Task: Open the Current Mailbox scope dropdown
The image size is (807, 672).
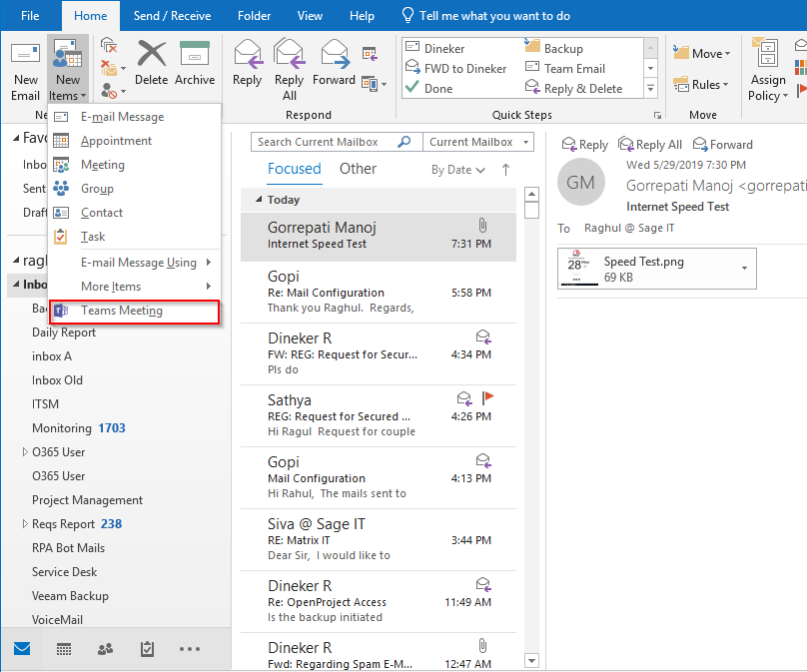Action: point(477,142)
